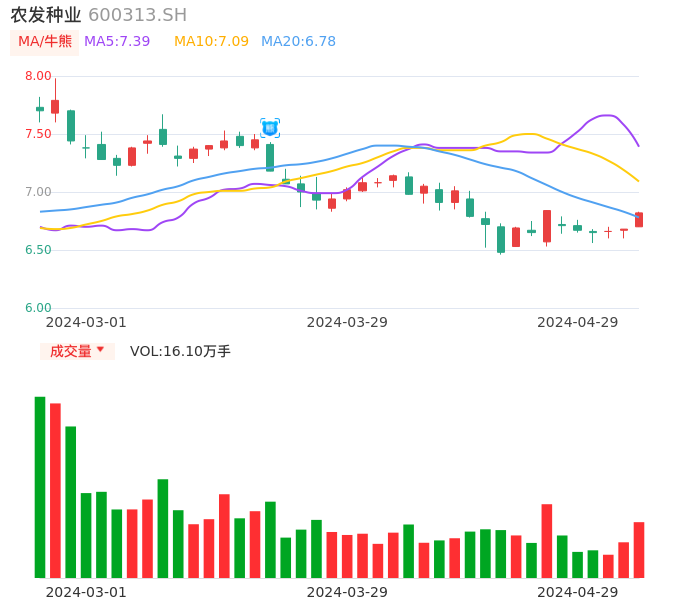
Task: Select the MA20:6.78 legend label
Action: pyautogui.click(x=298, y=42)
